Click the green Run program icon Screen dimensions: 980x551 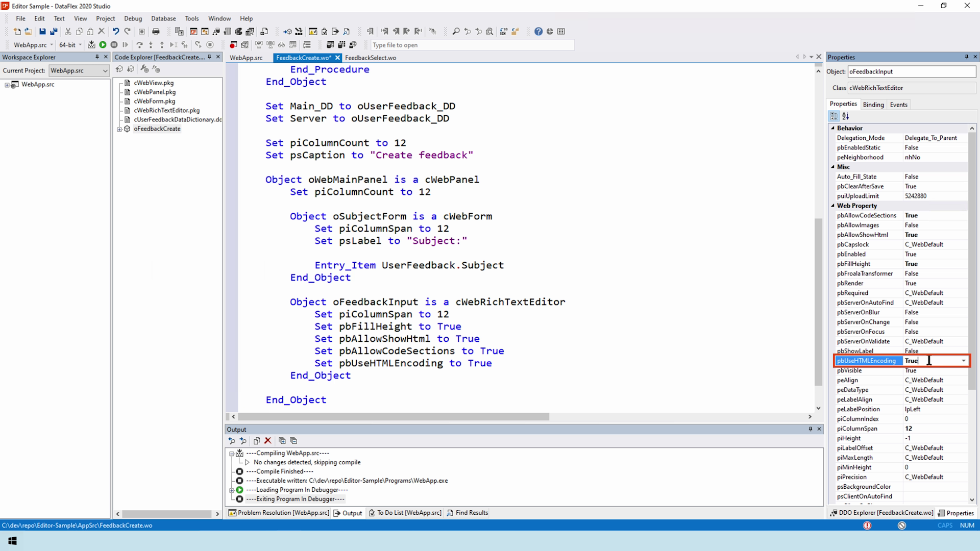pos(103,45)
